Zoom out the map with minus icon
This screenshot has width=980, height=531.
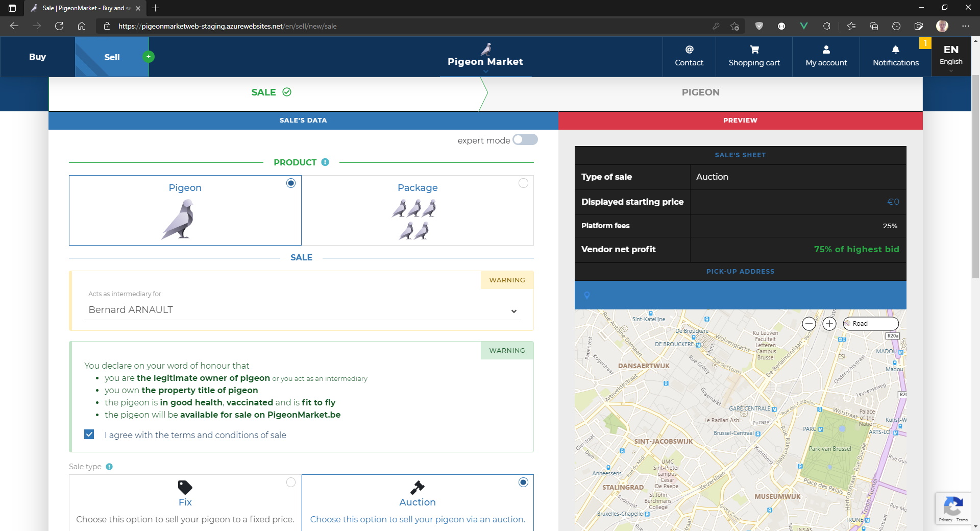click(x=809, y=324)
